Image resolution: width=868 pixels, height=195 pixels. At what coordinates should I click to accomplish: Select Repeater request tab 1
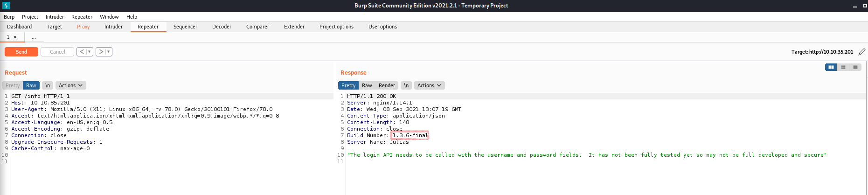click(x=8, y=37)
